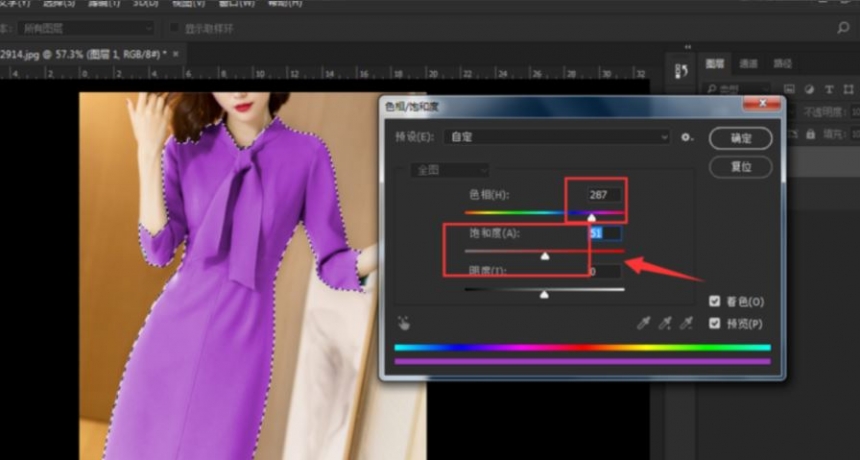Click the lightness value field showing 0
This screenshot has height=460, width=860.
click(x=605, y=271)
